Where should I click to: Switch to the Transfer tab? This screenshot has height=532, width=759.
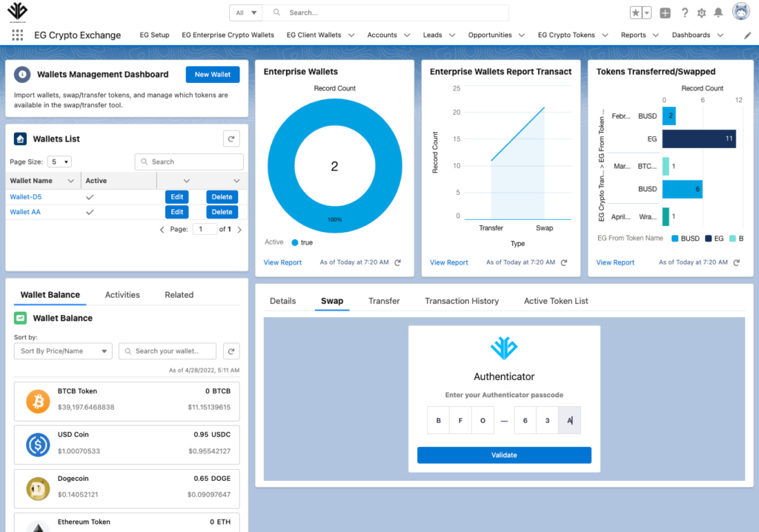pos(384,301)
